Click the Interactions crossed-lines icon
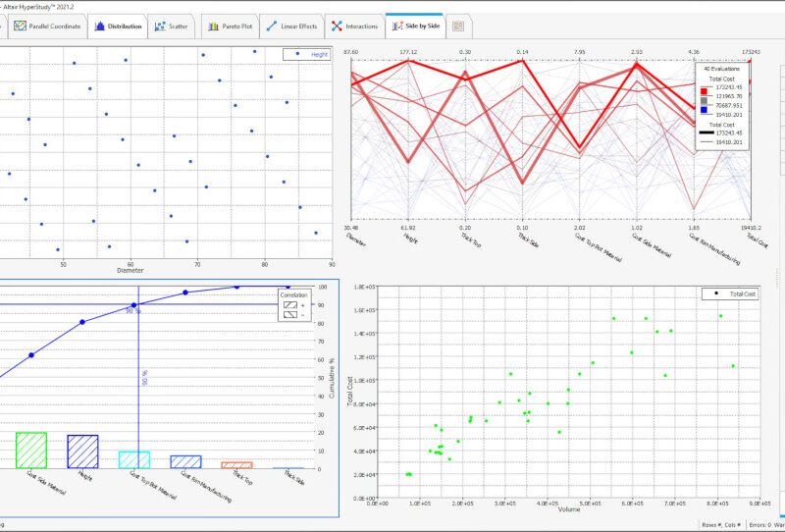The width and height of the screenshot is (785, 532). tap(337, 27)
